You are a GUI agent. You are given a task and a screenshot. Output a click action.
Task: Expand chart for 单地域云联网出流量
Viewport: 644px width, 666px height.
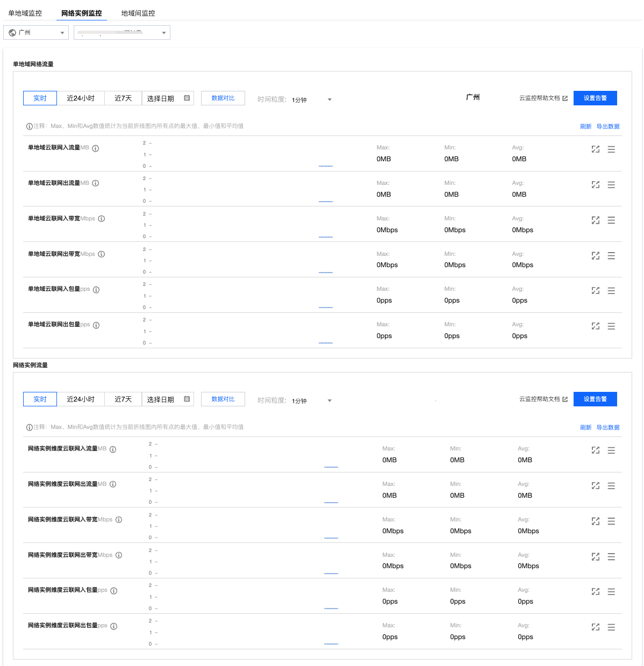click(x=596, y=185)
